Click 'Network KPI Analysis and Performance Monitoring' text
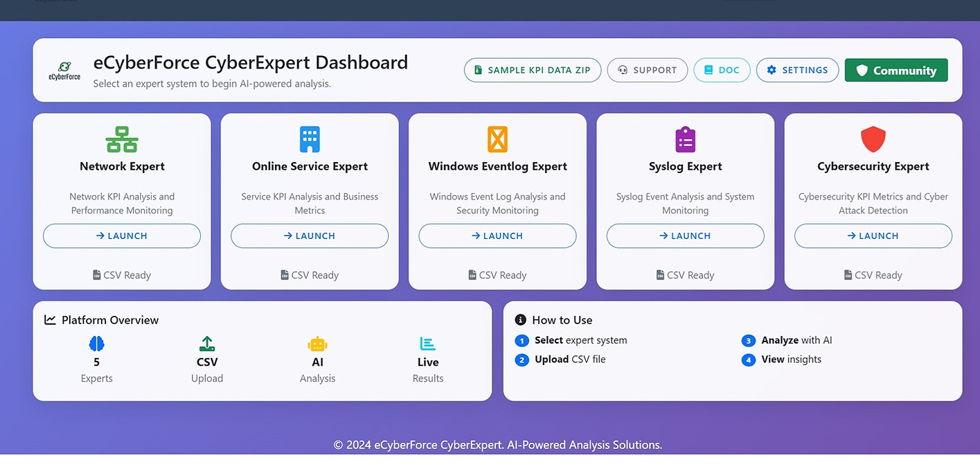The width and height of the screenshot is (980, 471). 122,204
